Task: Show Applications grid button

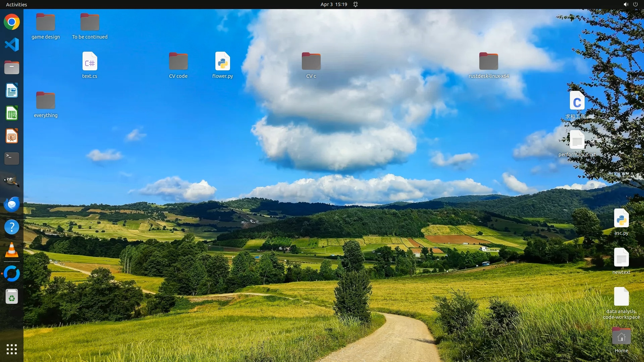Action: (x=12, y=349)
